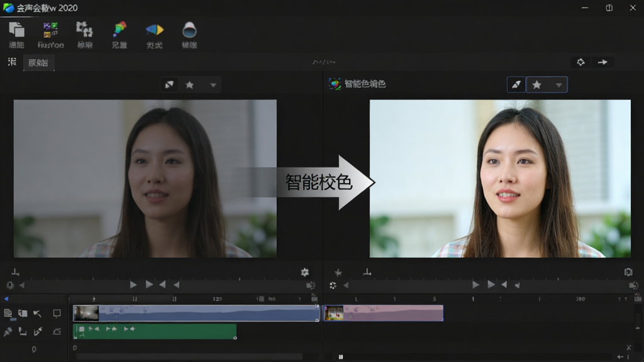Screen dimensions: 644x362
Task: Click the corner crop tool icon beside the timeline
Action: 23,332
